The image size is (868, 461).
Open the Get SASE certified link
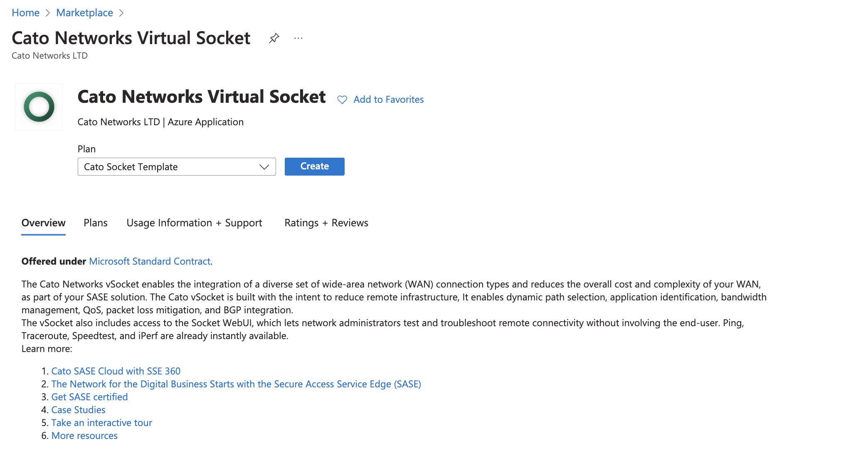point(89,397)
